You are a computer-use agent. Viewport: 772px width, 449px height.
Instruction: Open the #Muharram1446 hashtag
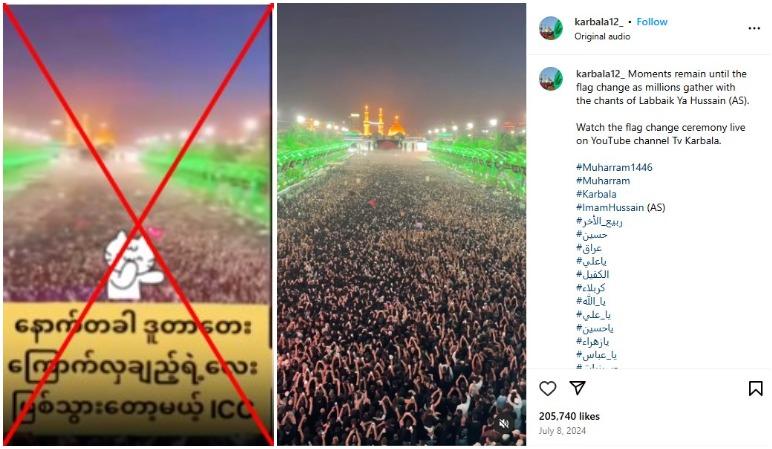[614, 167]
